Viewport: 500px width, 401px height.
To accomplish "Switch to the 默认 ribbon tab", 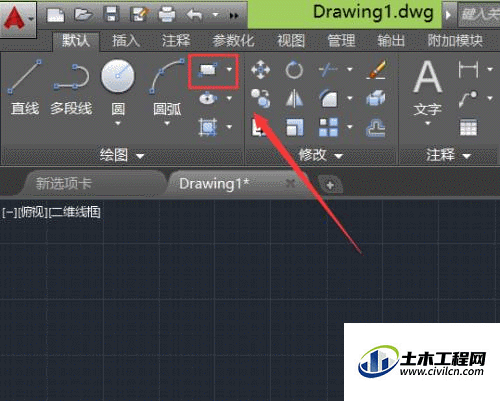I will tap(76, 41).
